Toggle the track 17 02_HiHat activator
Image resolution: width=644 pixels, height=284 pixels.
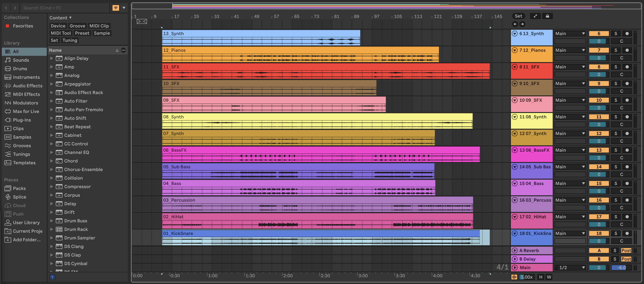[x=599, y=217]
